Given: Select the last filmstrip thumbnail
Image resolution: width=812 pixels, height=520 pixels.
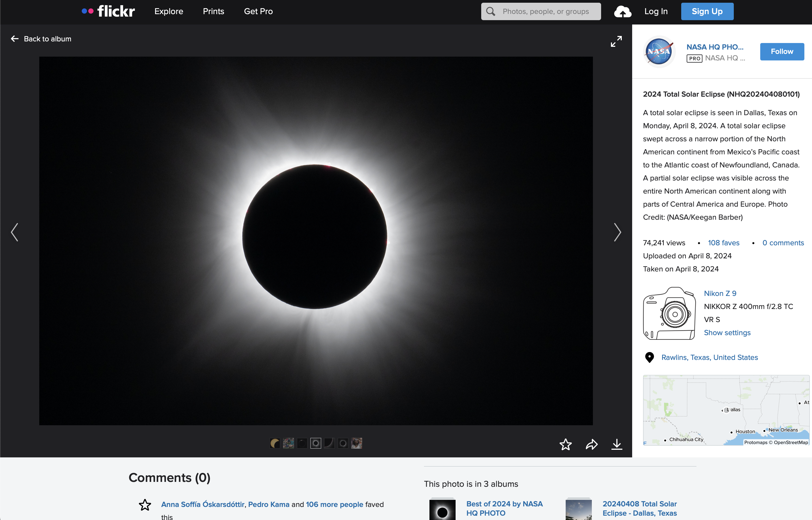Looking at the screenshot, I should tap(356, 443).
